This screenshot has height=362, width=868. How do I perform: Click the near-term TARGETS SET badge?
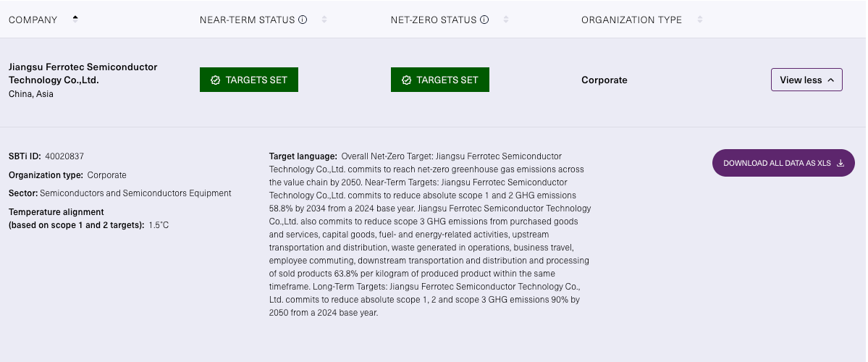(249, 80)
